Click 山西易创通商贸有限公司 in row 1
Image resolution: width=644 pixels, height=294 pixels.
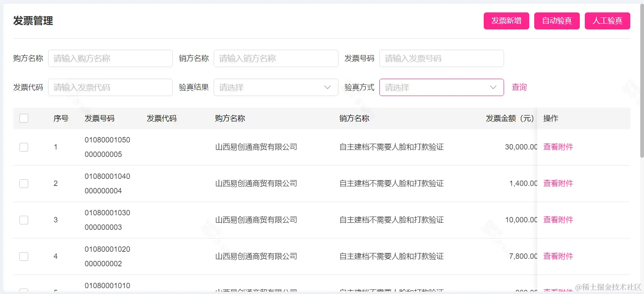point(256,147)
